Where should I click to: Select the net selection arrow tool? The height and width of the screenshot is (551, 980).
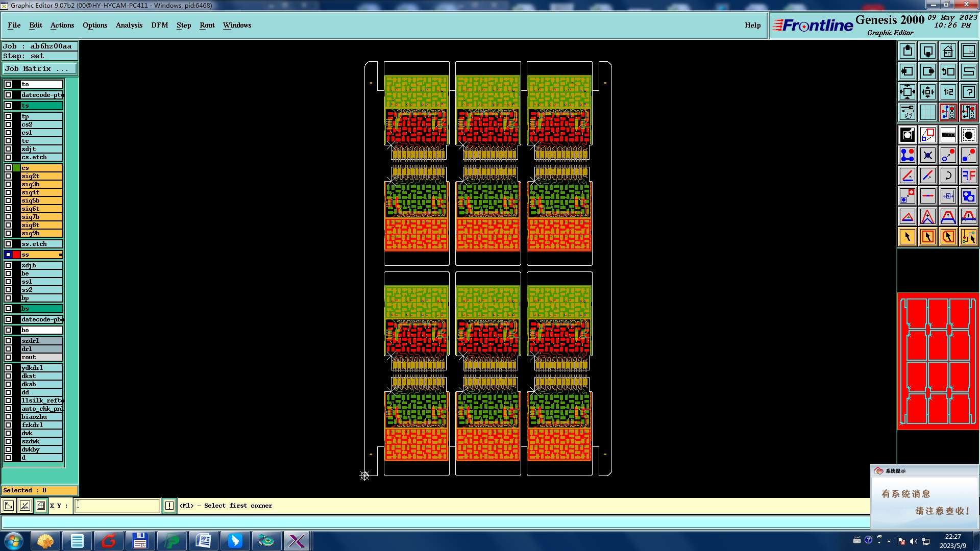point(968,237)
